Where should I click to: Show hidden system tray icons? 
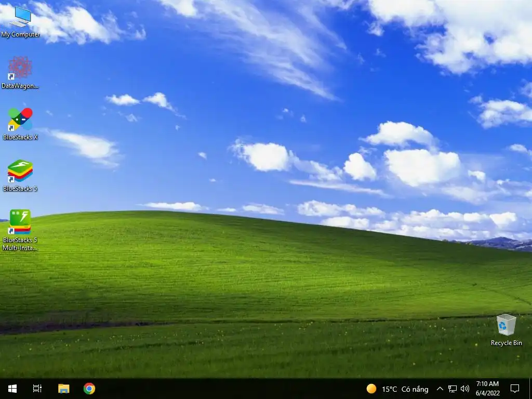click(440, 389)
